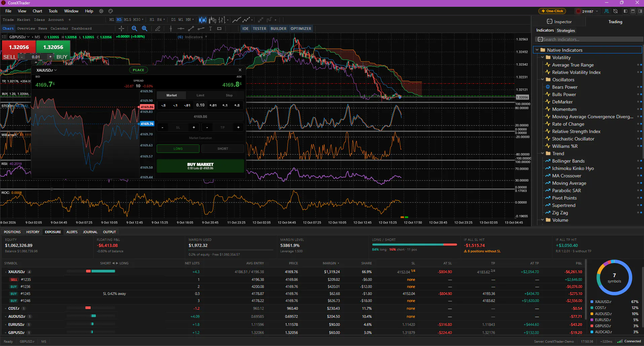Click the Long/Short ratio bar
The height and width of the screenshot is (346, 644).
pyautogui.click(x=414, y=245)
